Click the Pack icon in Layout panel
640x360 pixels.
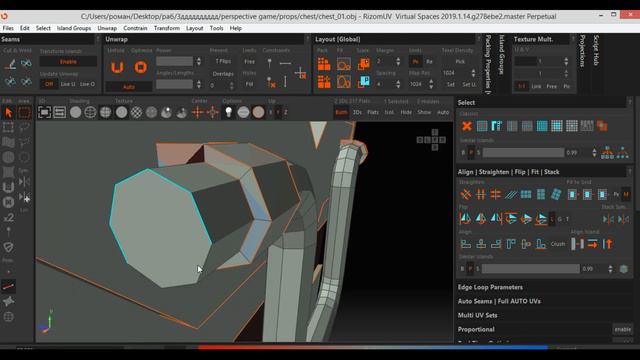coord(324,64)
